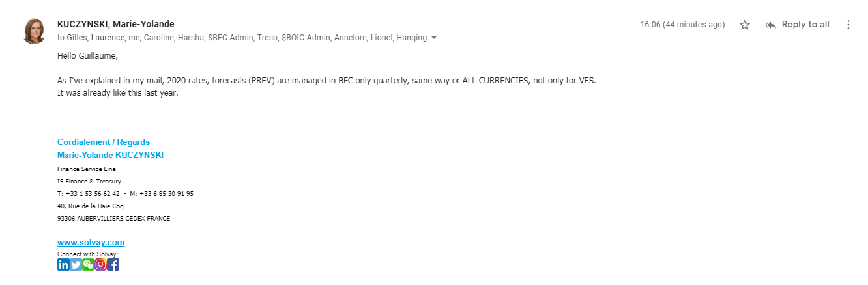The image size is (868, 285).
Task: Open Solvay's LinkedIn icon
Action: (x=63, y=264)
